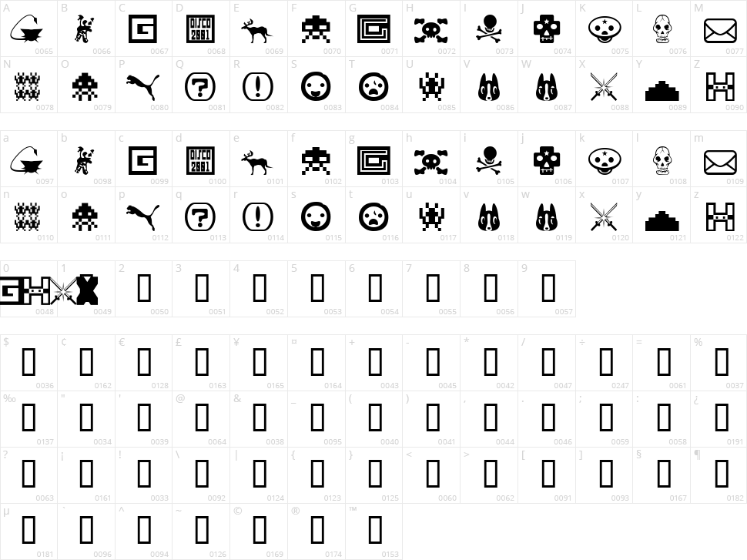
Task: Click the moose glyph in uppercase E cell
Action: coord(256,32)
